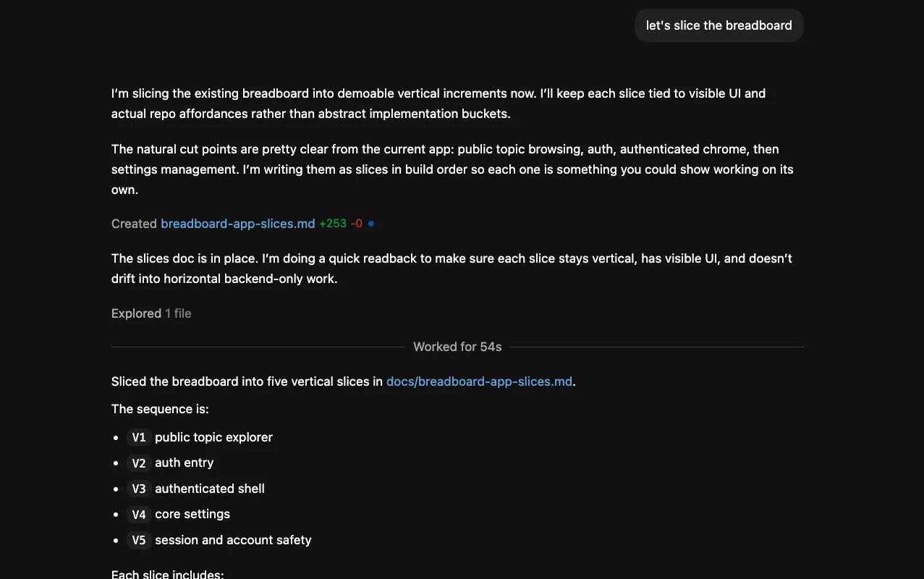Click the V5 slice badge
Screen dimensions: 924x579
coord(139,540)
